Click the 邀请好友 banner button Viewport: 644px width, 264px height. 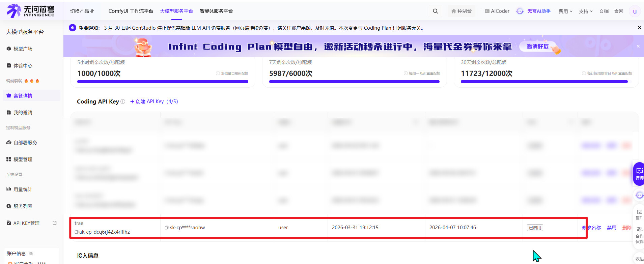(x=537, y=47)
